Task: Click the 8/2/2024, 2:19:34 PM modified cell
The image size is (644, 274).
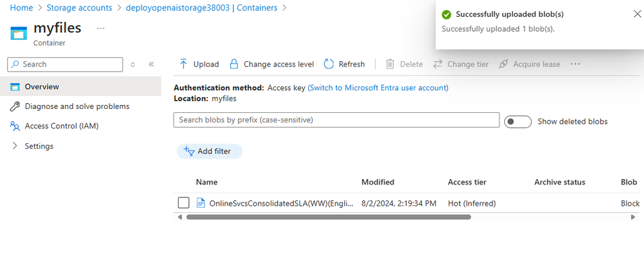Action: (x=399, y=203)
